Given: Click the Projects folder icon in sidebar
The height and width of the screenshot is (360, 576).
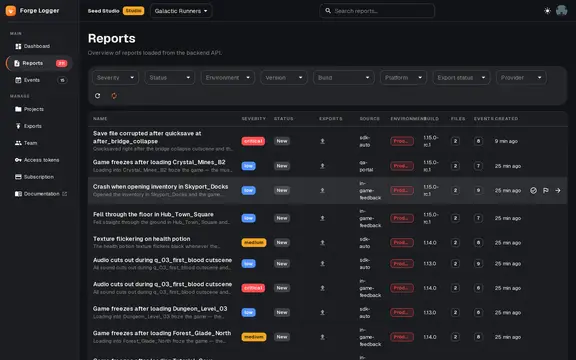Looking at the screenshot, I should 18,109.
